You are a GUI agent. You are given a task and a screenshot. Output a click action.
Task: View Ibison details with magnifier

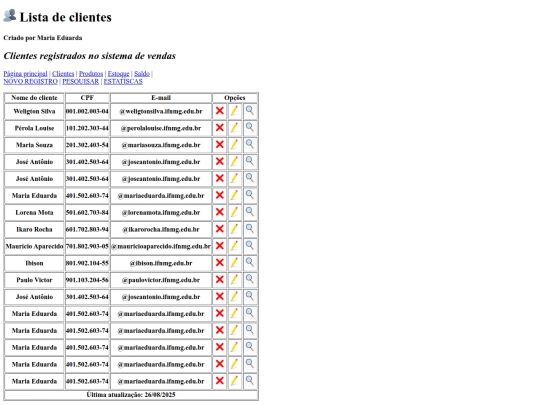click(250, 262)
